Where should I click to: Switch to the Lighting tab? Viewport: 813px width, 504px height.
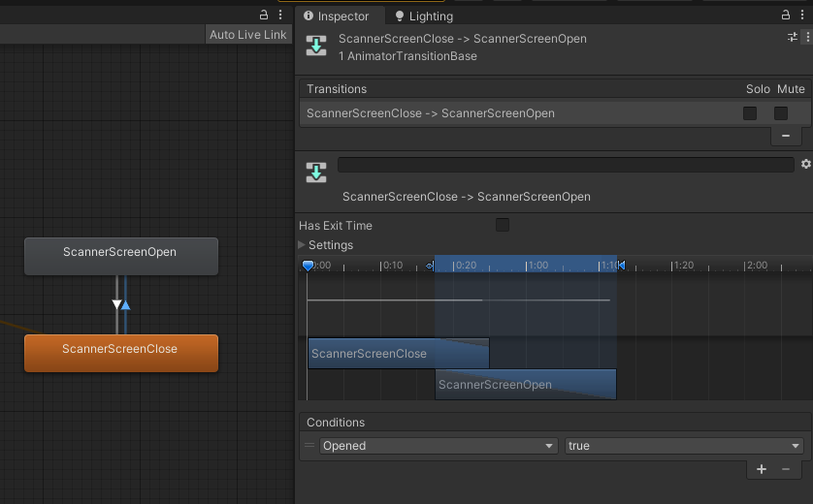point(423,16)
